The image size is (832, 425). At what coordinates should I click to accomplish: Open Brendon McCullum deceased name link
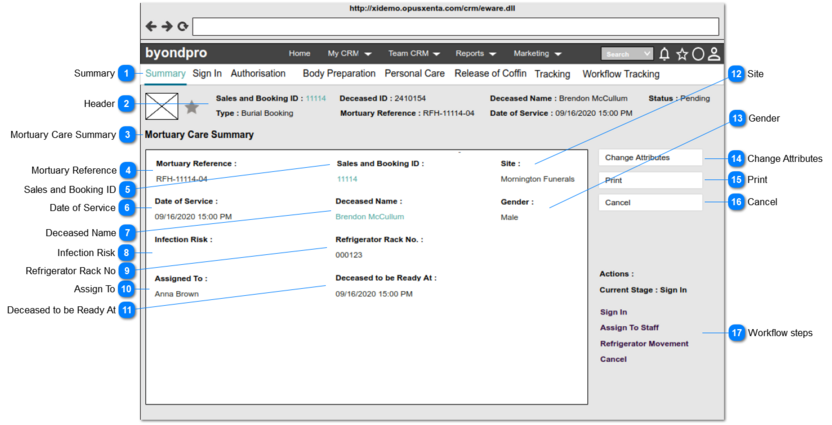(x=369, y=217)
